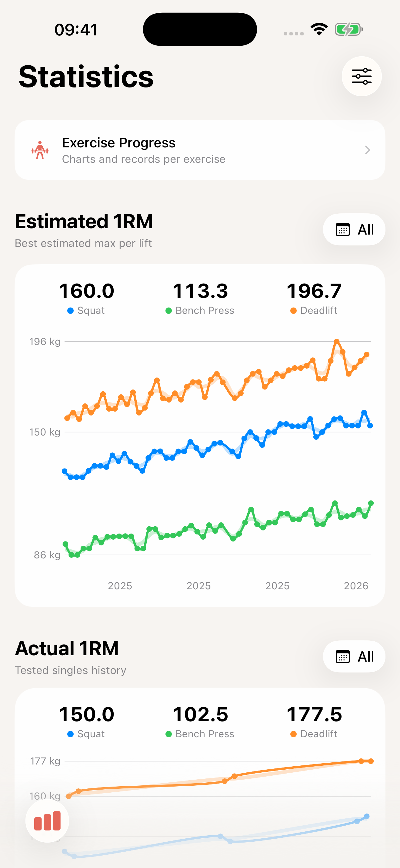This screenshot has height=868, width=400.
Task: Open the filter sliders settings button
Action: tap(362, 76)
